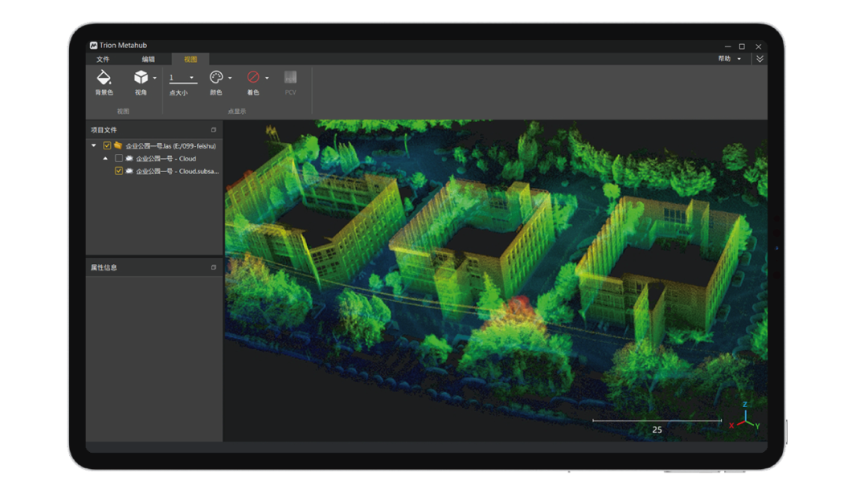Viewport: 868px width, 493px height.
Task: Click the greyed PCV icon
Action: click(290, 77)
